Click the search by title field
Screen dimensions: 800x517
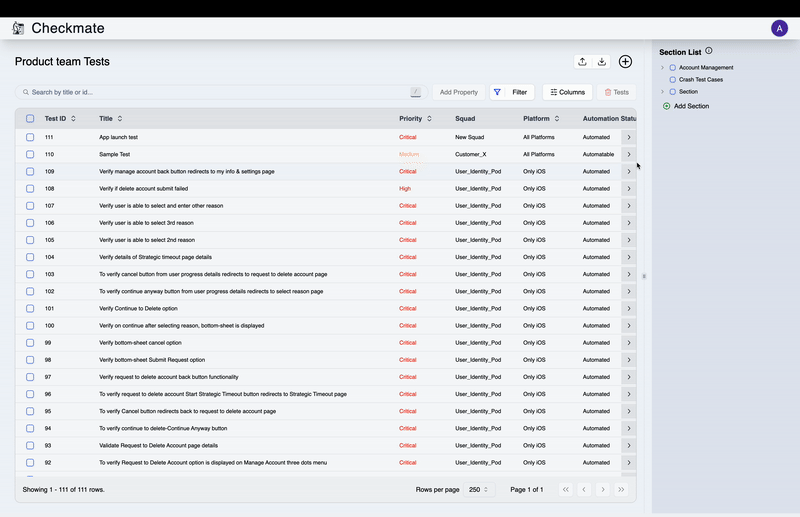click(x=215, y=92)
